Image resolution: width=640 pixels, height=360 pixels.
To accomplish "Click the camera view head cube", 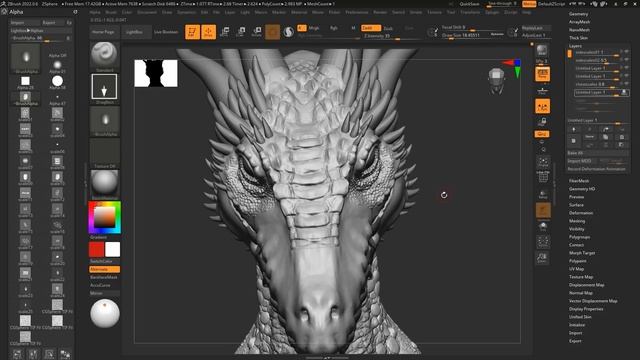I will pos(496,81).
